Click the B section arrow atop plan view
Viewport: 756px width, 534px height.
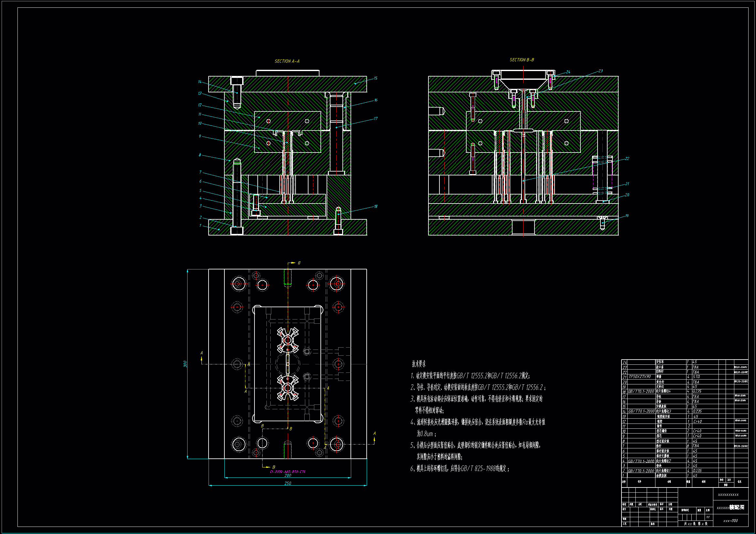tap(292, 263)
